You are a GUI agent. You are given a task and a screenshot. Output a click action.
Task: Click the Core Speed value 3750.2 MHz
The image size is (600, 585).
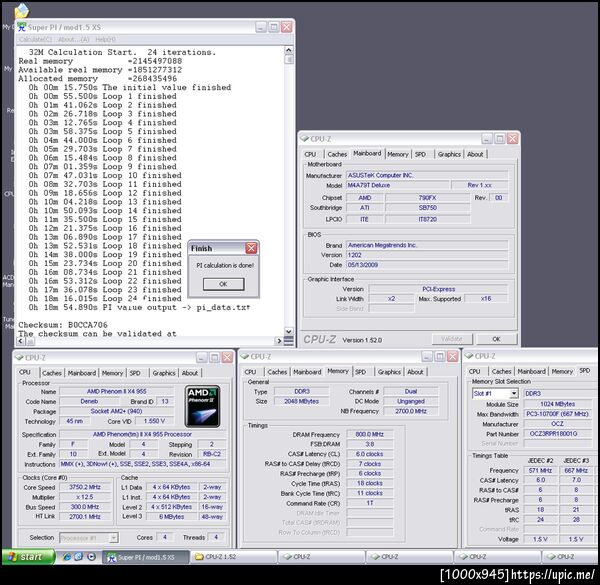coord(85,487)
